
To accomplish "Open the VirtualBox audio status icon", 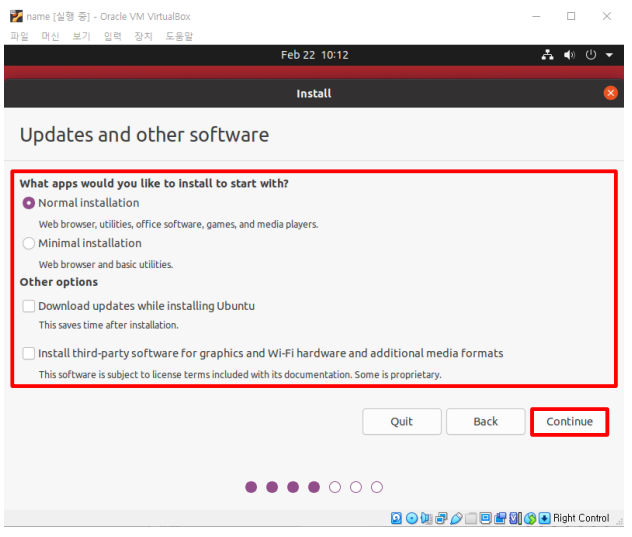I will click(426, 518).
